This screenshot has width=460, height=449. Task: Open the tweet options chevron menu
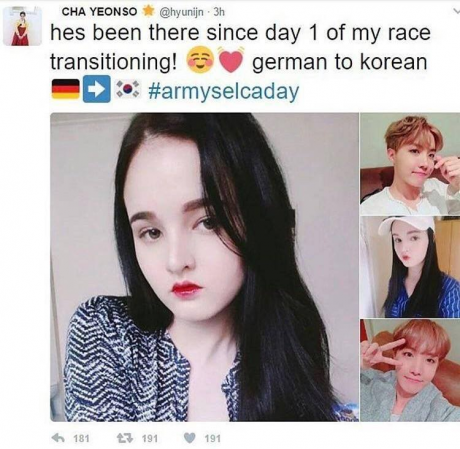pyautogui.click(x=455, y=11)
